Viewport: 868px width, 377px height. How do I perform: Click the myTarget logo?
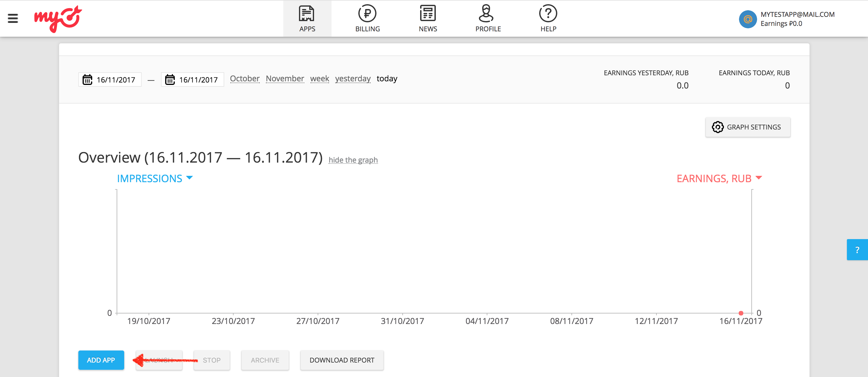58,18
